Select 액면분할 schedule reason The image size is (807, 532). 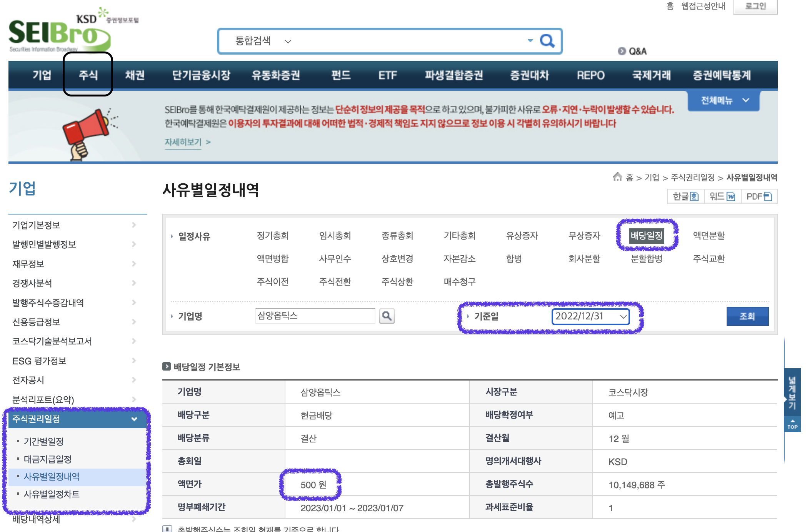709,235
